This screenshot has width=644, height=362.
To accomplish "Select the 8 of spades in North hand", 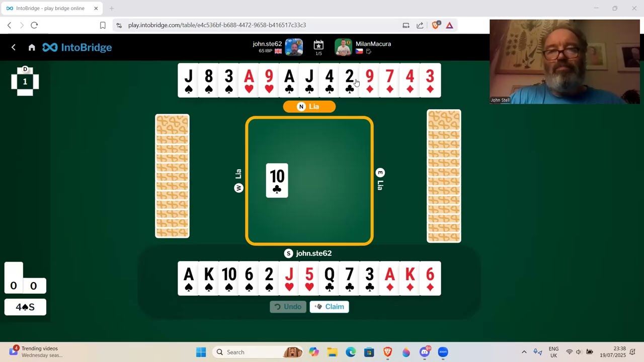I will 208,80.
